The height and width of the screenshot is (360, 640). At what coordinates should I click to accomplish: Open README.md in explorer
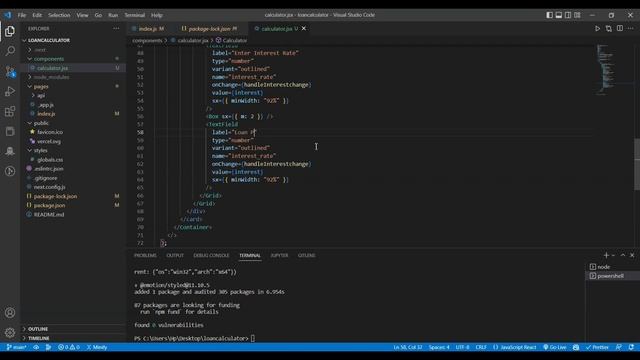coord(73,214)
